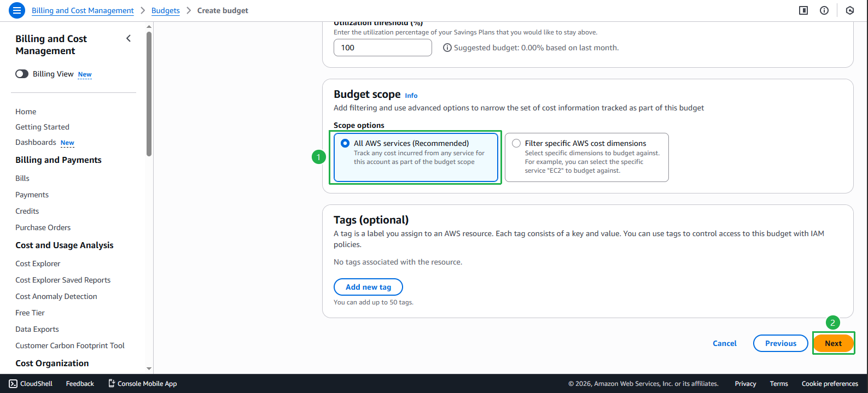
Task: Open the hamburger navigation menu icon
Action: tap(17, 10)
